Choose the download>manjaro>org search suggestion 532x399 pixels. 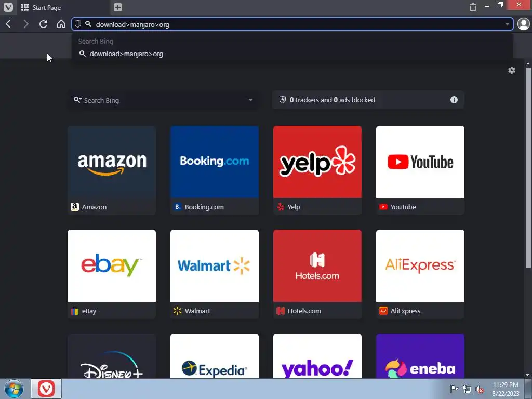pos(292,54)
